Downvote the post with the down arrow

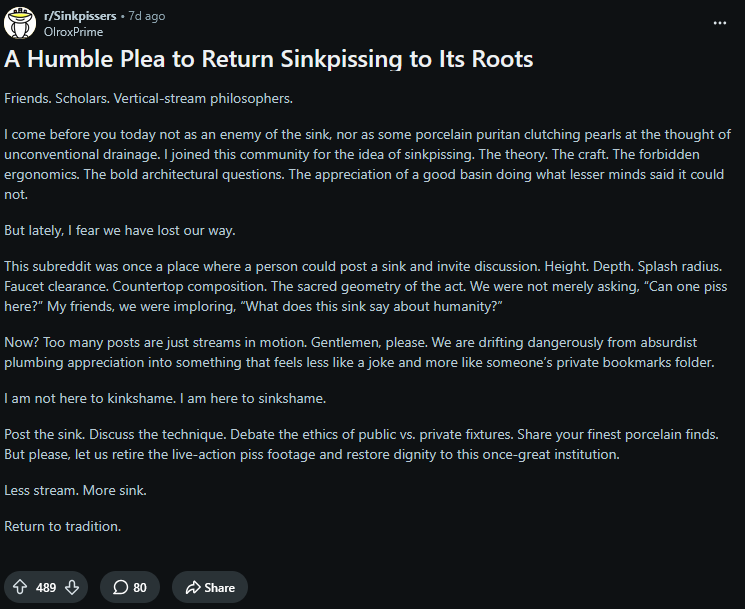71,587
